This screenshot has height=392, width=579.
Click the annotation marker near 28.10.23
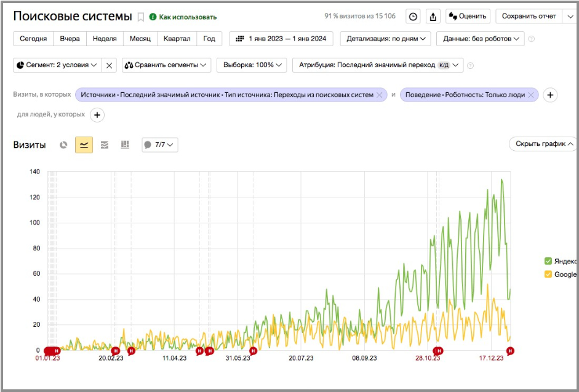click(438, 351)
